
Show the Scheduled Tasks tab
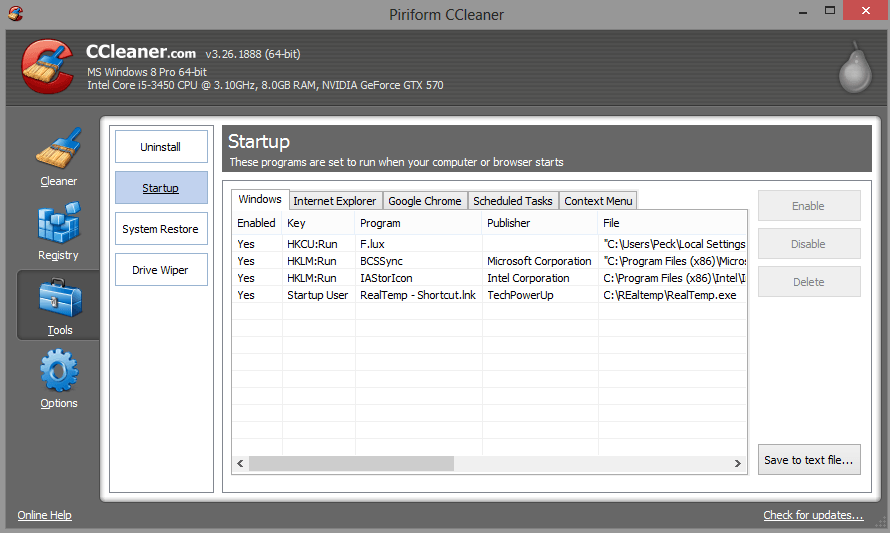pos(512,201)
